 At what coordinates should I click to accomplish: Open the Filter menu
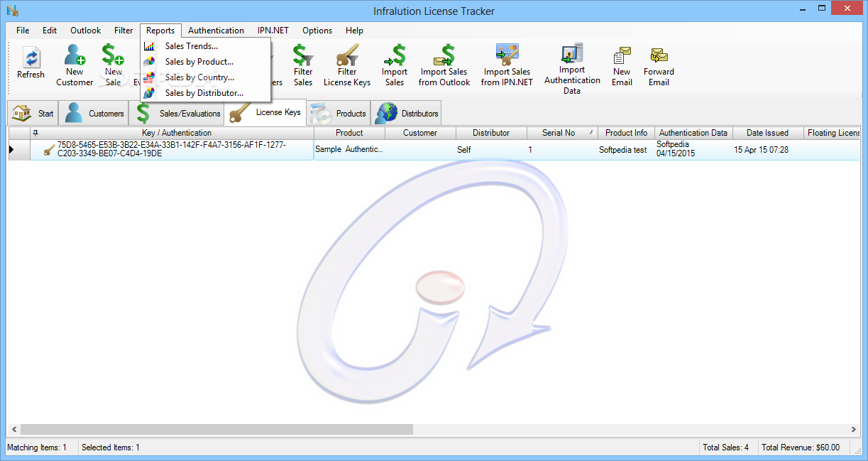tap(123, 31)
